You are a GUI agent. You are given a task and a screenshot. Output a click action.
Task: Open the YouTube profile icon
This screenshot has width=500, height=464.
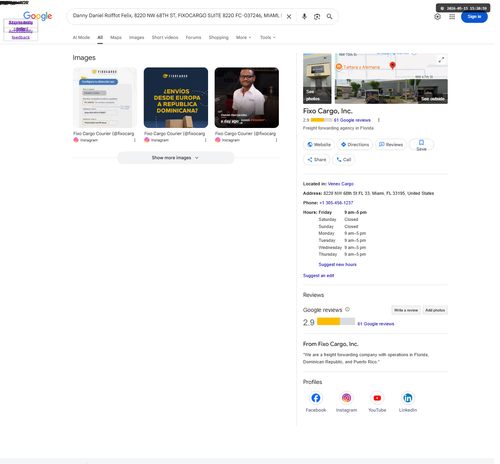pyautogui.click(x=377, y=398)
